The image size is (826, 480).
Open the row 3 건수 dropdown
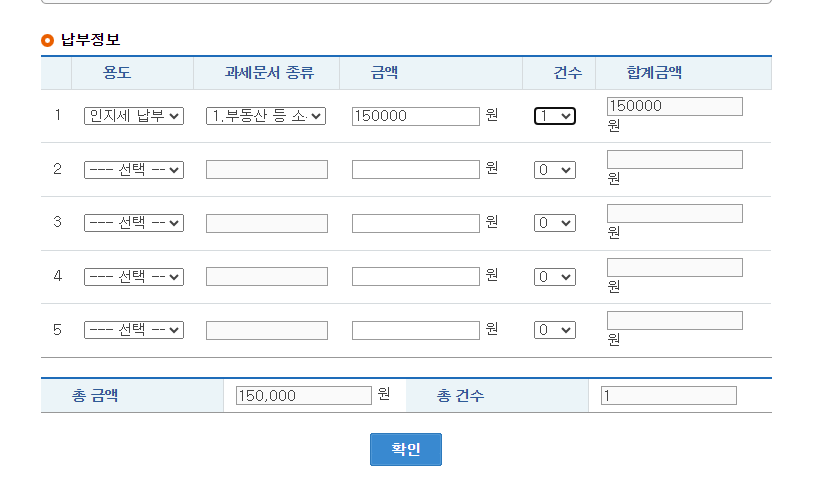tap(555, 223)
